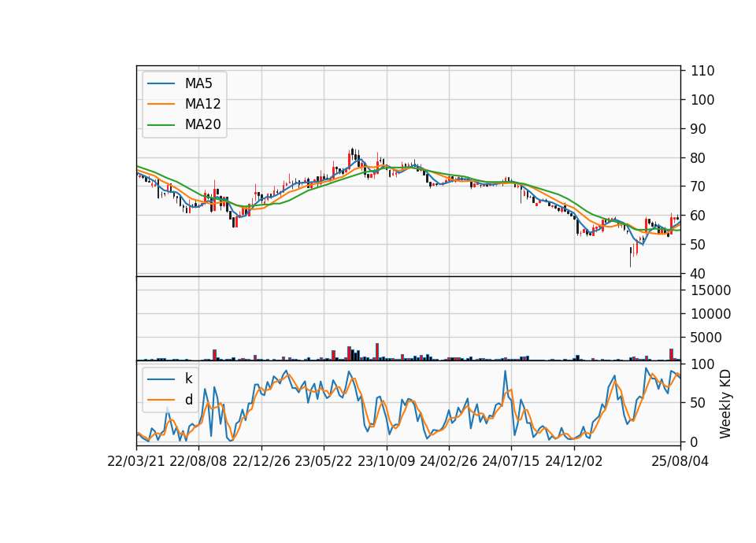
Task: Click the green MA20 legend line sample
Action: click(x=161, y=125)
